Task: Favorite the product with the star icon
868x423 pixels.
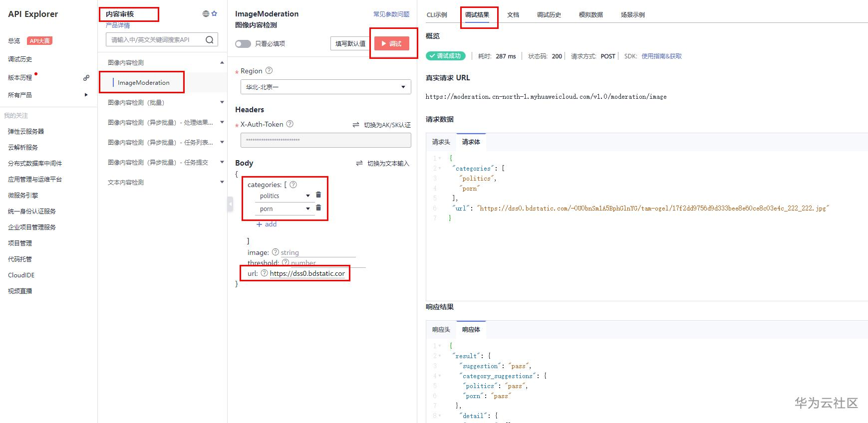Action: [x=214, y=14]
